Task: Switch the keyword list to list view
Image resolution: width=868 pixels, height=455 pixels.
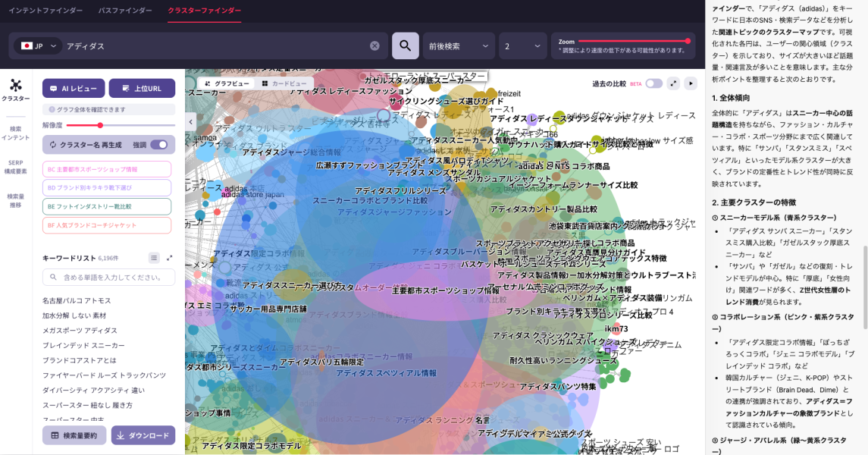Action: tap(154, 258)
